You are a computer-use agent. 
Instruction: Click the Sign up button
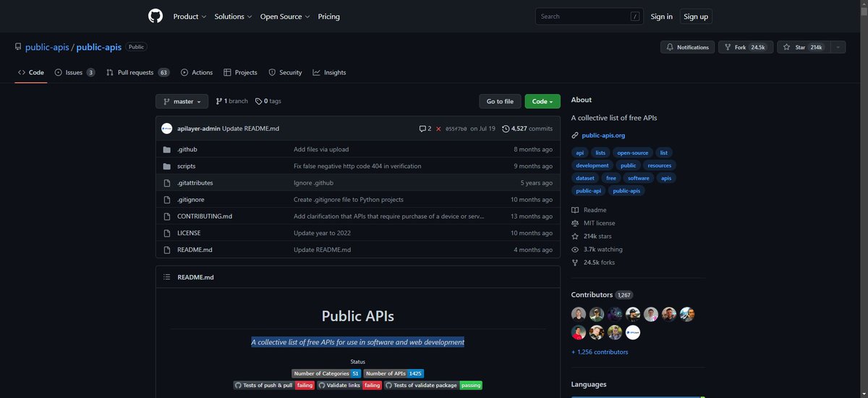tap(696, 16)
